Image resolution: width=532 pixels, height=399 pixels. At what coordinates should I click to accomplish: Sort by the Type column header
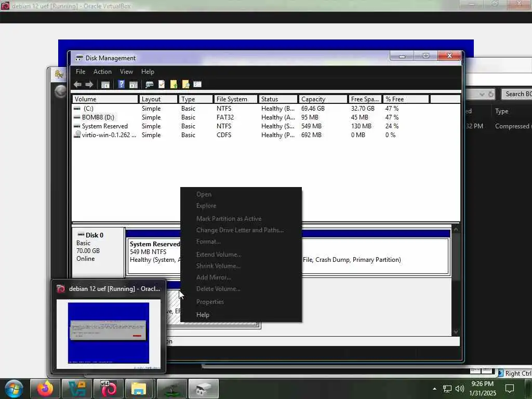[196, 99]
